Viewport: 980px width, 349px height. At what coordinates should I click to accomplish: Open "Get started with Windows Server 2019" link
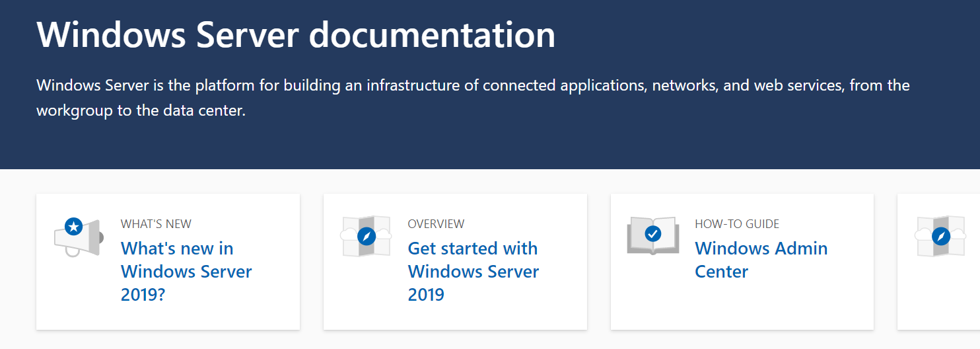tap(473, 271)
